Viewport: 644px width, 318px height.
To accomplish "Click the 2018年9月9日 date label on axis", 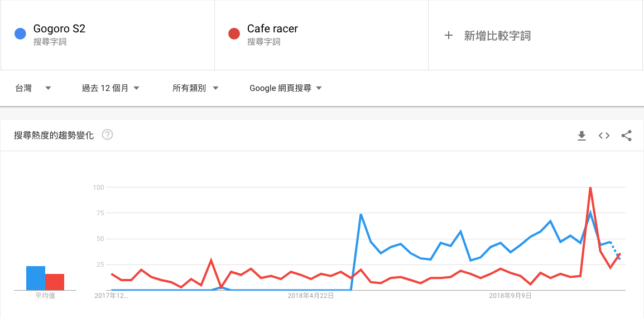I will (510, 296).
